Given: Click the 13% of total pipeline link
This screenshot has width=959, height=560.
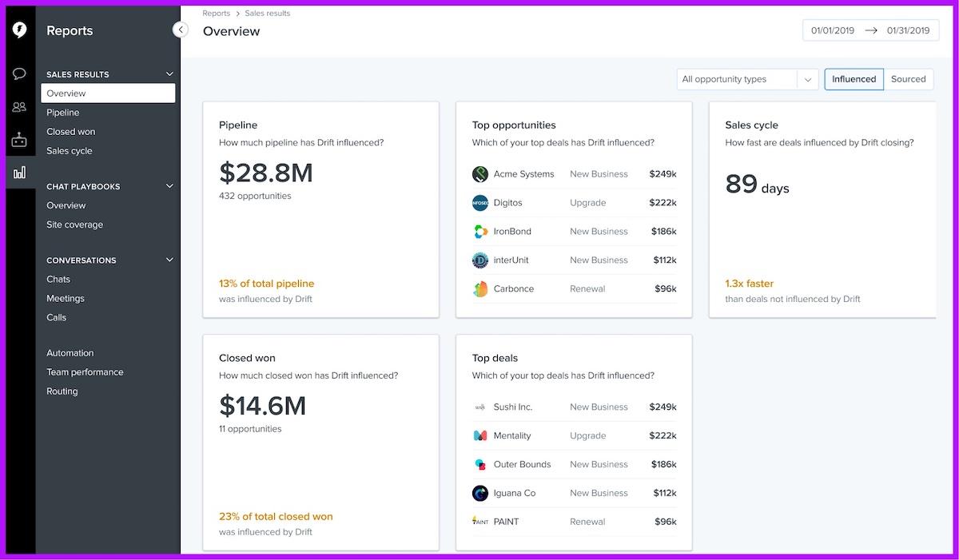Looking at the screenshot, I should 266,284.
